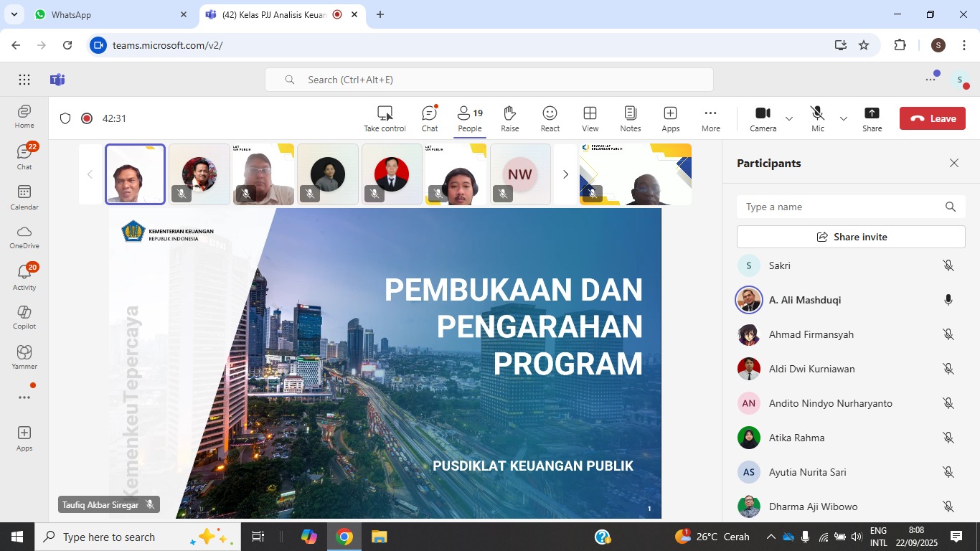Open Chrome tab search dropdown
980x551 pixels.
pyautogui.click(x=14, y=14)
